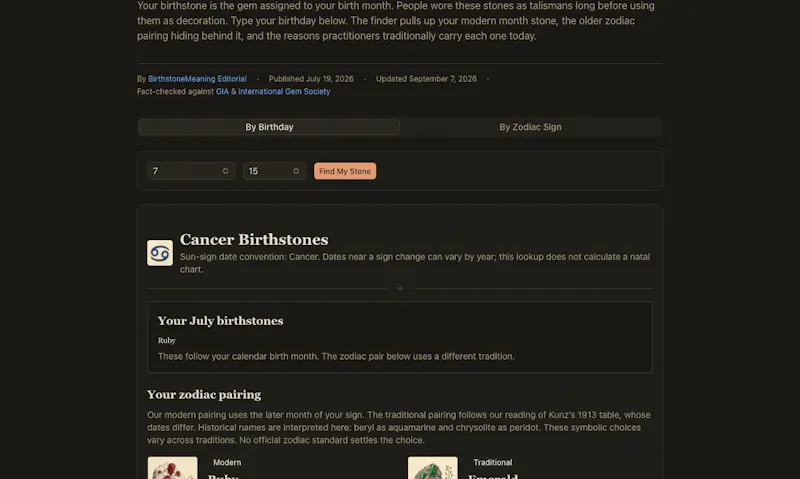Click the Modern ruby stone thumbnail
Viewport: 800px width, 479px height.
point(172,468)
